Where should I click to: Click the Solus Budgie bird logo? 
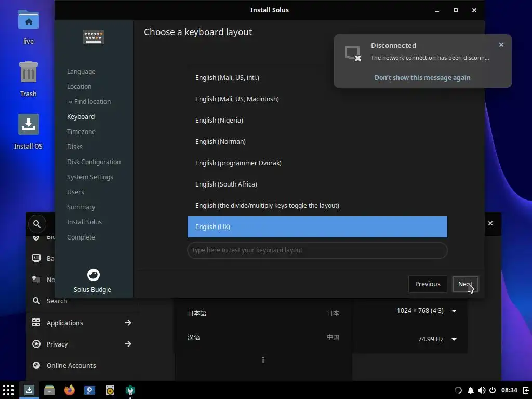tap(94, 275)
